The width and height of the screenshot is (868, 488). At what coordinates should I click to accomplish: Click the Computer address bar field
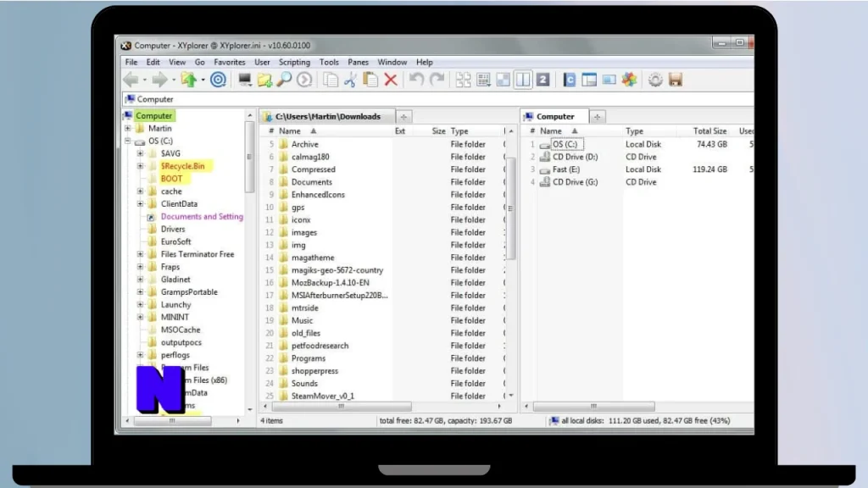click(x=437, y=100)
